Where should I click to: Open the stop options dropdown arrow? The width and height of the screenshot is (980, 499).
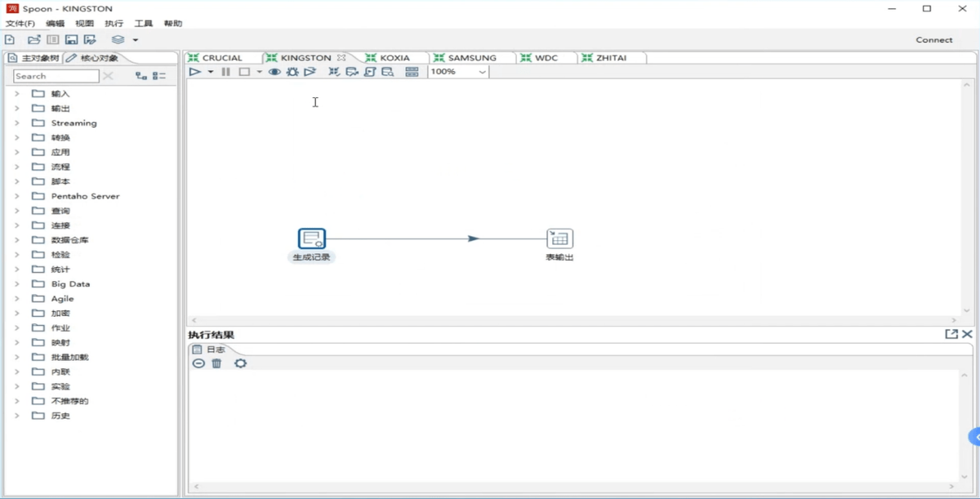pyautogui.click(x=259, y=72)
